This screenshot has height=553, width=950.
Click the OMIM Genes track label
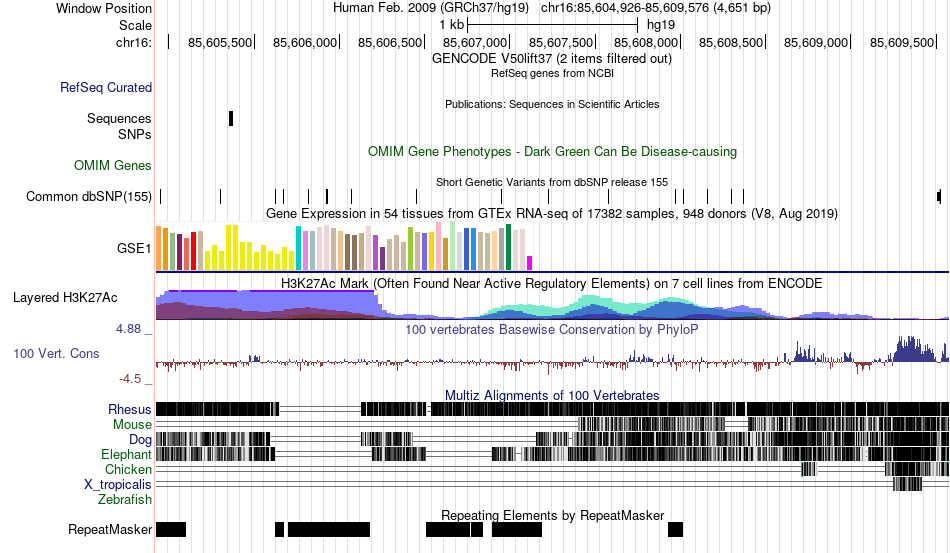113,165
